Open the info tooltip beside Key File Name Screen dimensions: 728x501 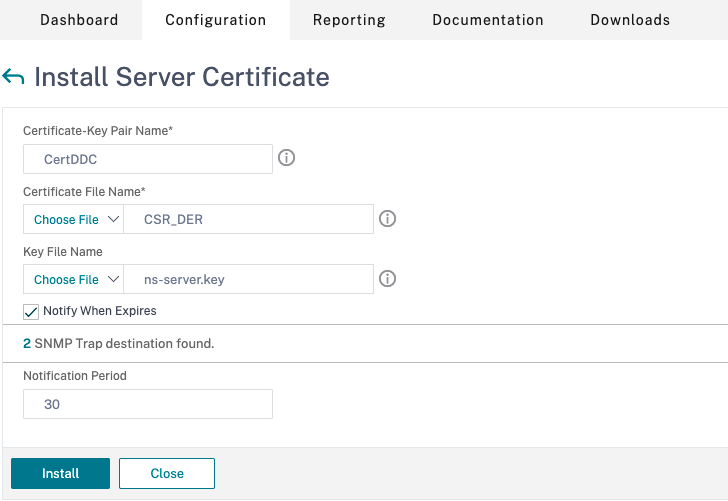point(387,279)
